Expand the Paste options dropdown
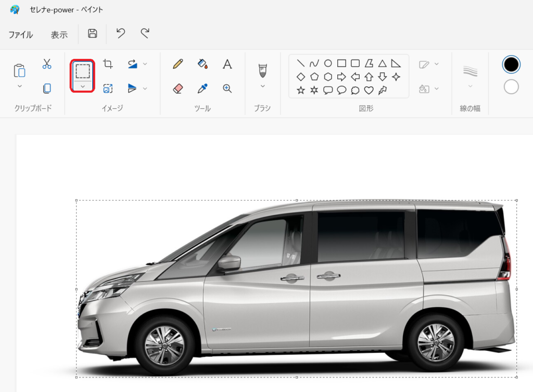533x392 pixels. tap(20, 86)
